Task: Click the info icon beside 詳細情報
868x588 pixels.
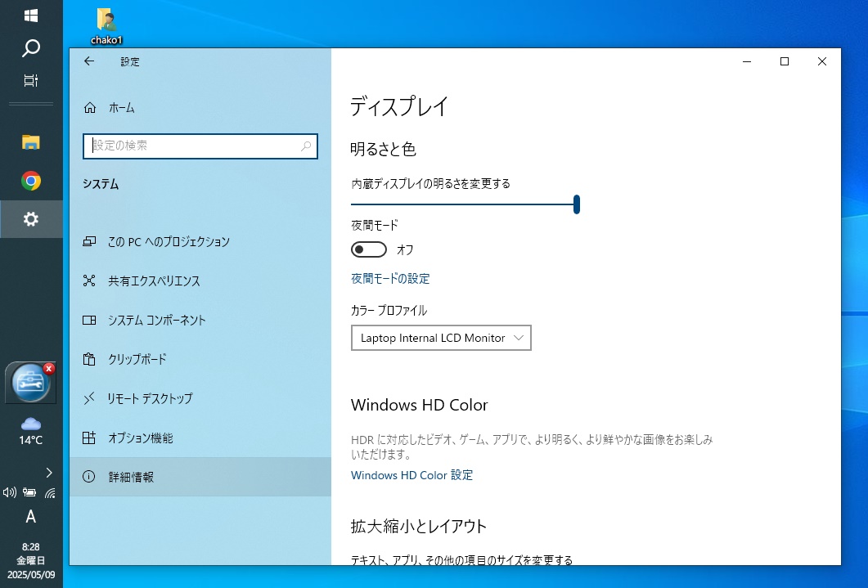Action: (88, 476)
